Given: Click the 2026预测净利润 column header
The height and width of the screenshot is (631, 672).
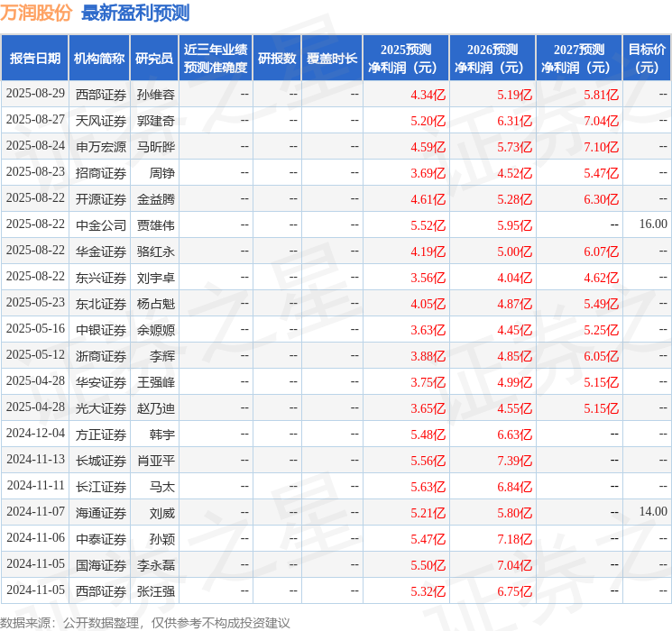Looking at the screenshot, I should [492, 58].
